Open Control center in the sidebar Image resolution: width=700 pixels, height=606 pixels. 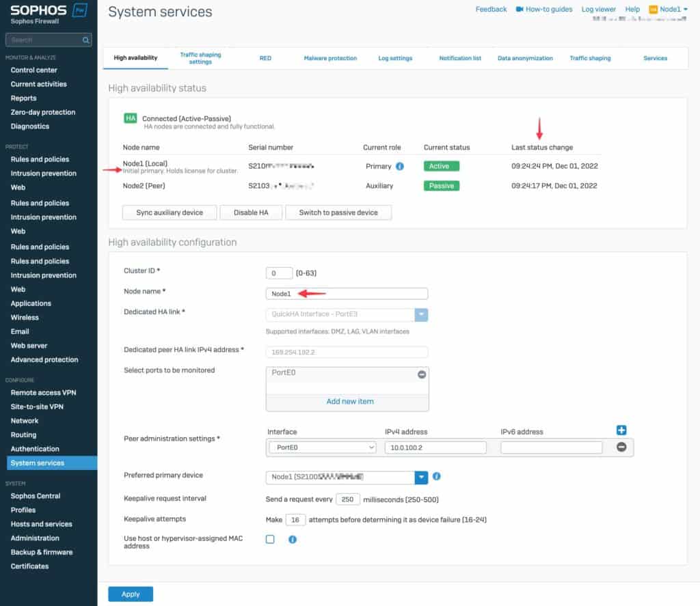coord(34,70)
